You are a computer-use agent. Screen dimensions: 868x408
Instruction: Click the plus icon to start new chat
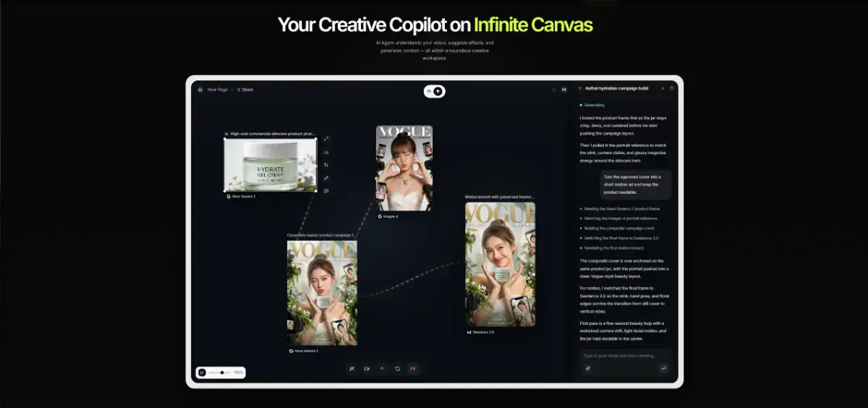(663, 88)
